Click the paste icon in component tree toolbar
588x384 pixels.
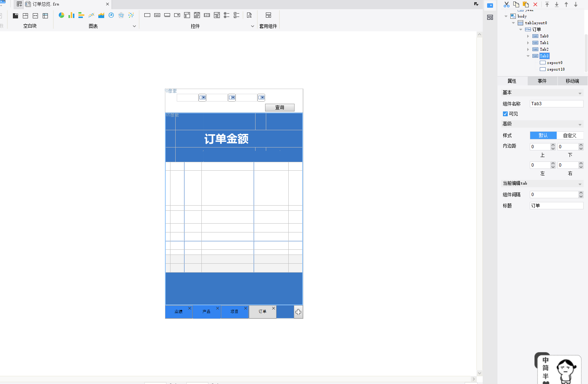tap(526, 4)
